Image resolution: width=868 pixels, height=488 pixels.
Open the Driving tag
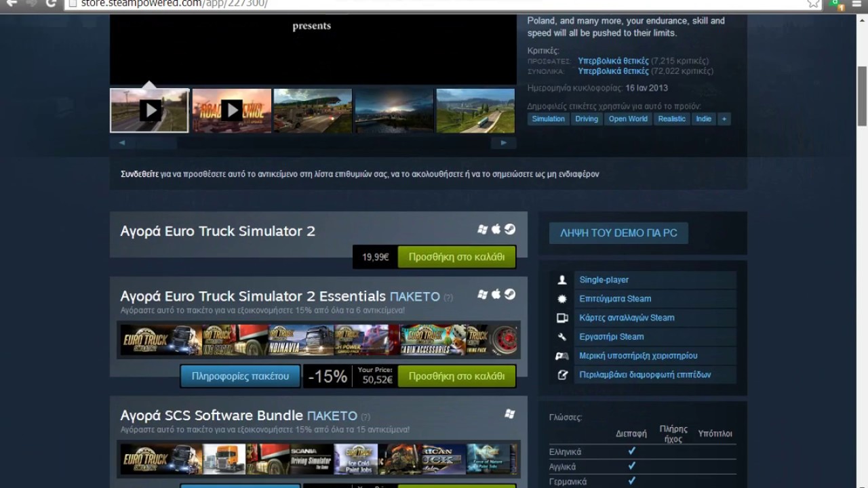click(x=587, y=119)
